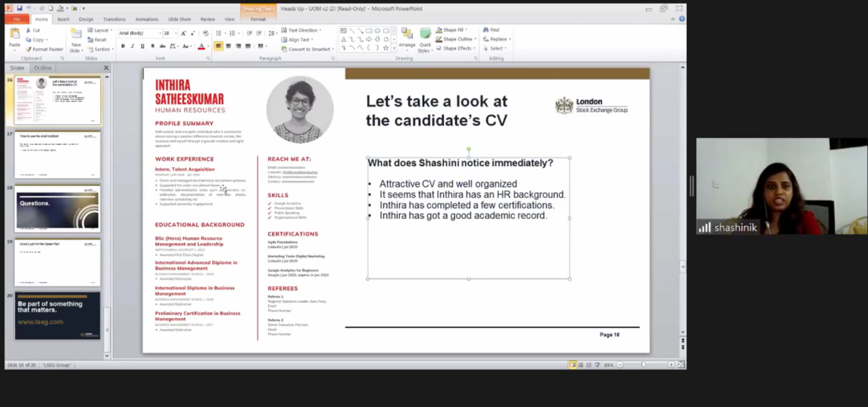Viewport: 868px width, 407px height.
Task: Apply Italic formatting to text
Action: pos(133,46)
